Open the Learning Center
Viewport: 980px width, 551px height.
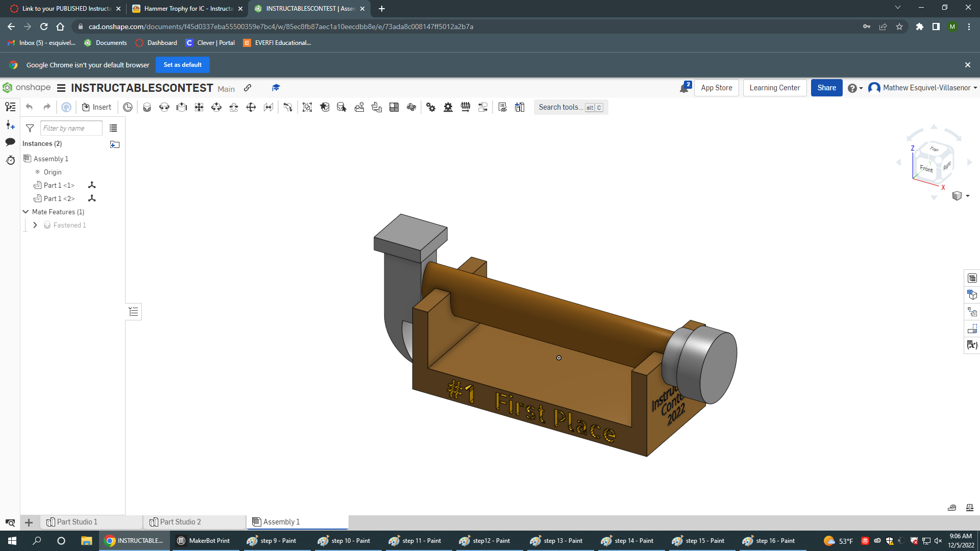point(774,88)
